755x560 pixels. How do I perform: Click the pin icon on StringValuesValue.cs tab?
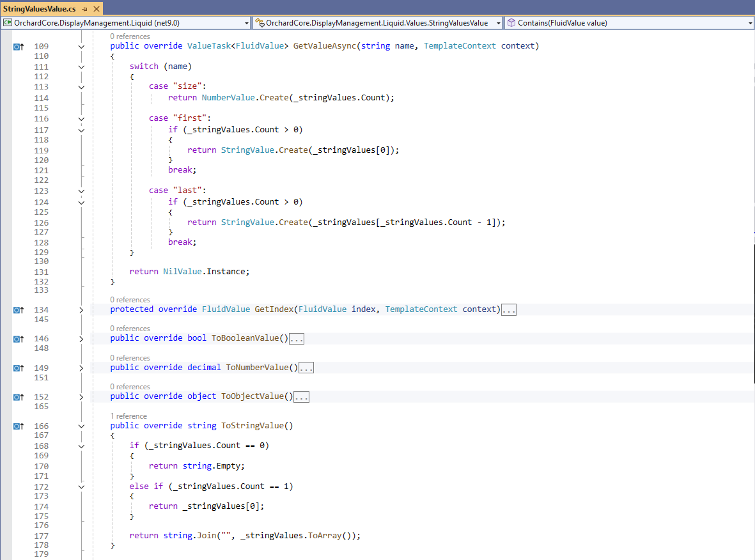85,9
